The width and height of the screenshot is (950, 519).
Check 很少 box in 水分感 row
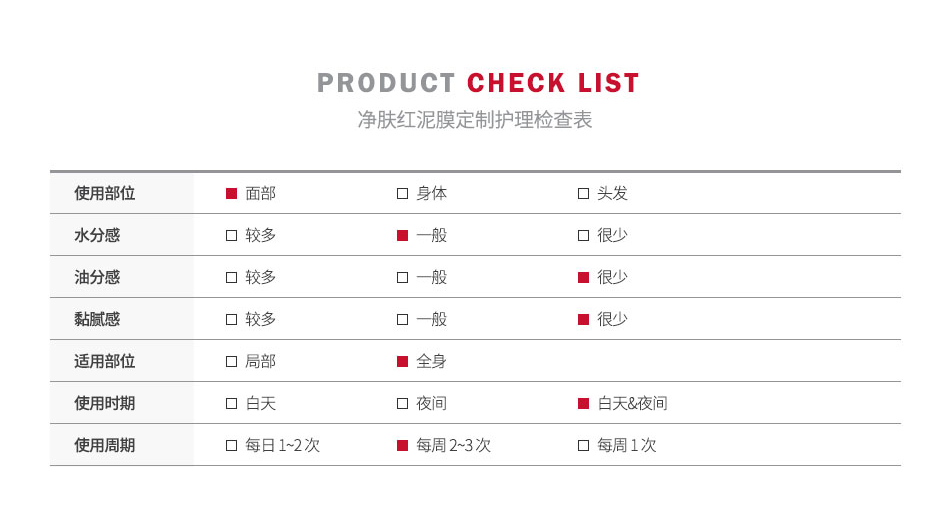coord(583,236)
